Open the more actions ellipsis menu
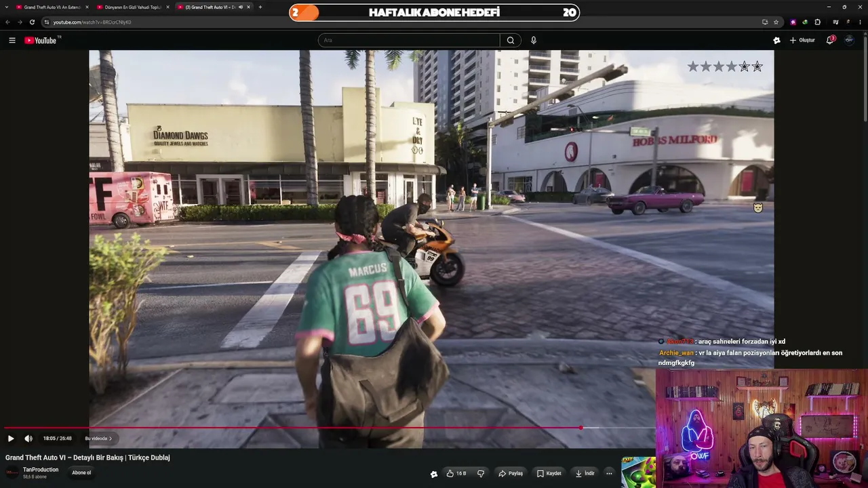The image size is (868, 488). (x=609, y=473)
